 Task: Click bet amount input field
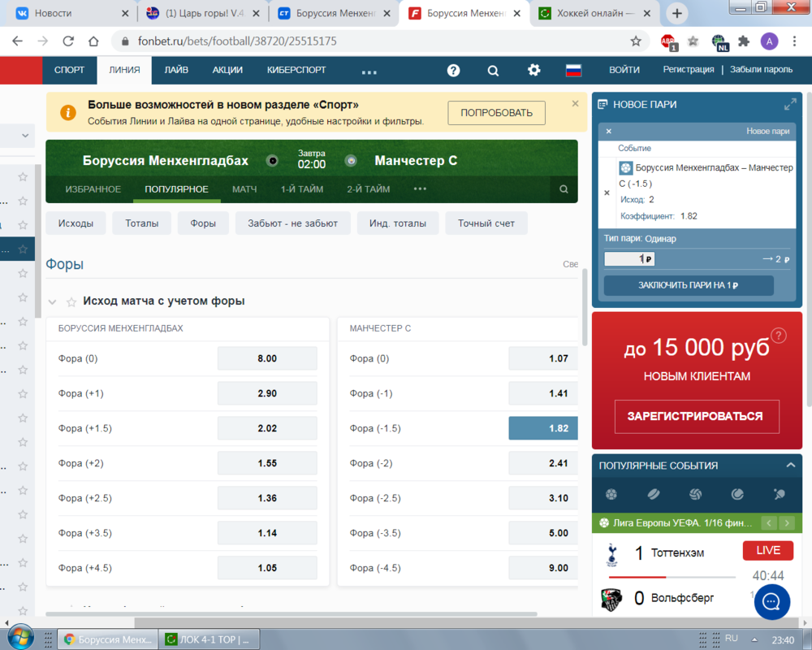pyautogui.click(x=629, y=258)
